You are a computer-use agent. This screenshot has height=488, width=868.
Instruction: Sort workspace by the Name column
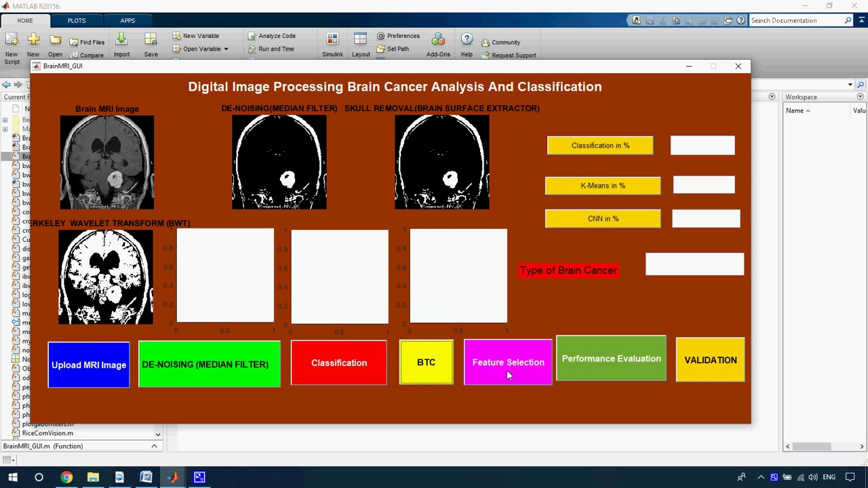point(797,110)
